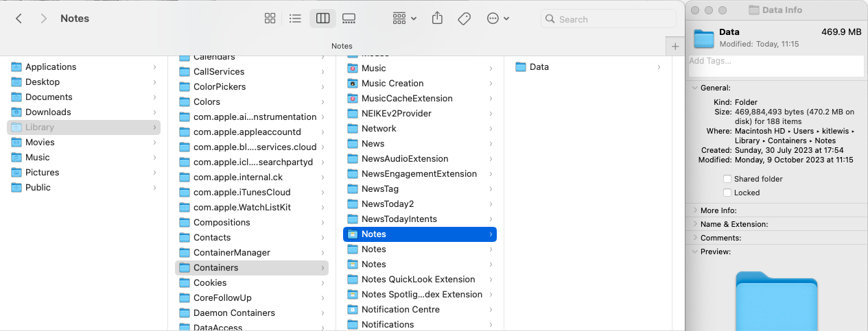Screen dimensions: 868x331
Task: Select the ColorPickers folder
Action: pyautogui.click(x=252, y=86)
